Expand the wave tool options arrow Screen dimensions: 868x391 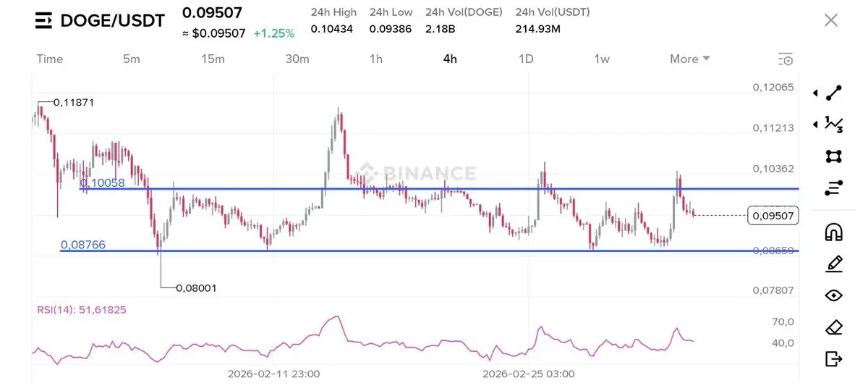pyautogui.click(x=815, y=125)
